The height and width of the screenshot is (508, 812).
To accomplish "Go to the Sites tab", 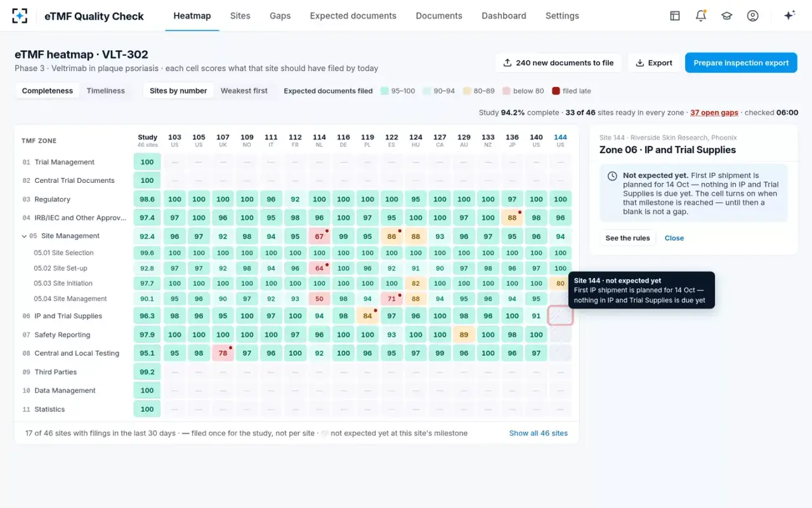I will coord(240,16).
